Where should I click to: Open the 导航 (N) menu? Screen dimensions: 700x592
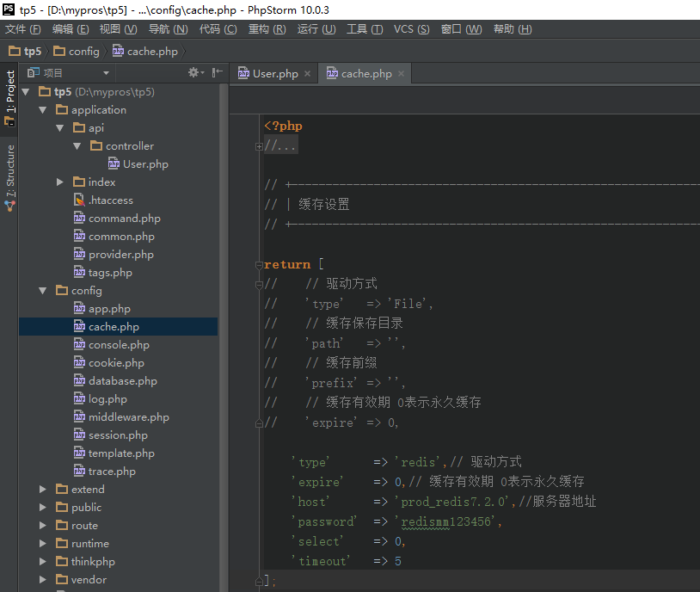point(168,29)
